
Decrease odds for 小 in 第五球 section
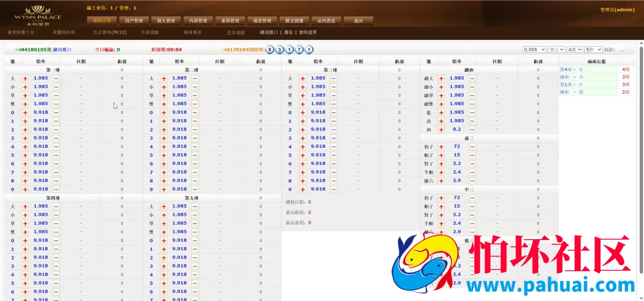[195, 215]
